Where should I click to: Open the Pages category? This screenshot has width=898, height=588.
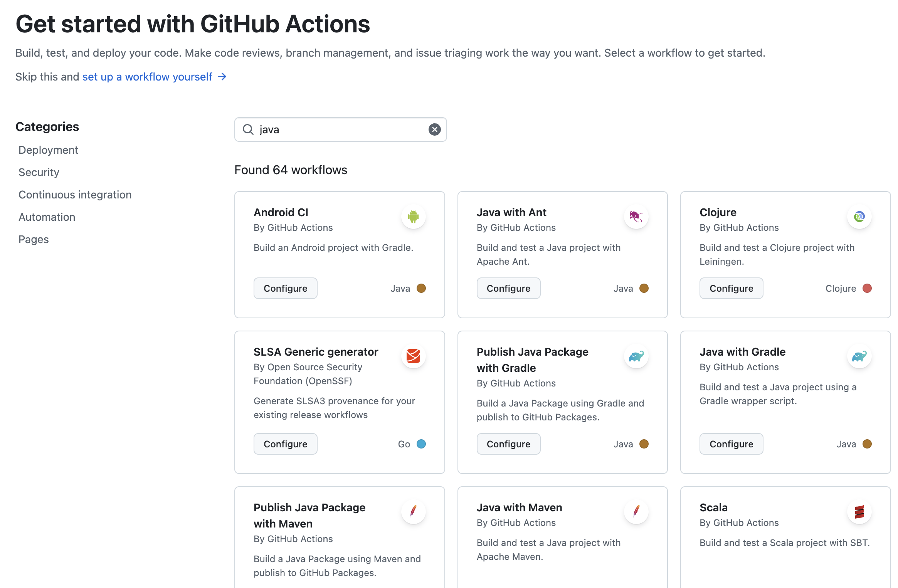click(34, 239)
